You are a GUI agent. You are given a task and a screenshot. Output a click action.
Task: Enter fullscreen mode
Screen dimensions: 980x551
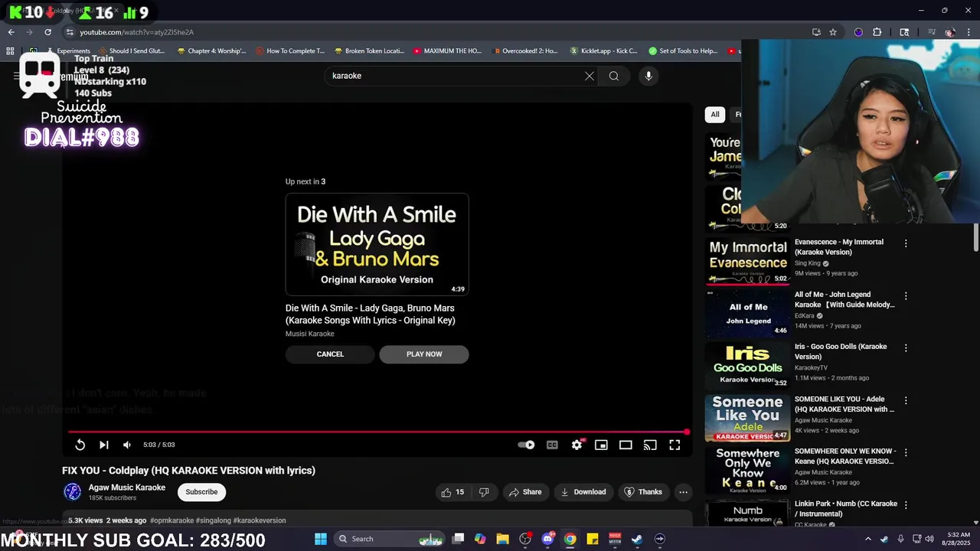675,445
